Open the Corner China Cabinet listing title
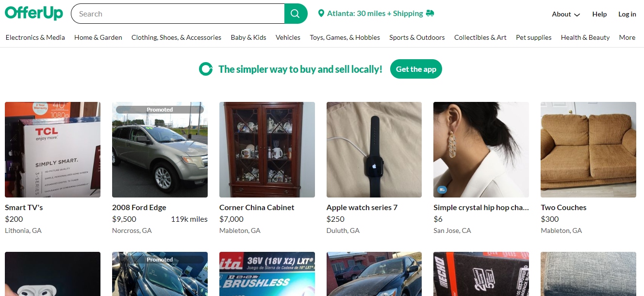The width and height of the screenshot is (644, 296). click(x=257, y=207)
